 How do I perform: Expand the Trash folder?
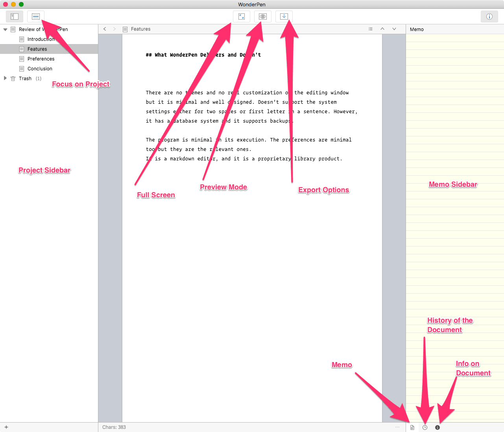pyautogui.click(x=5, y=78)
